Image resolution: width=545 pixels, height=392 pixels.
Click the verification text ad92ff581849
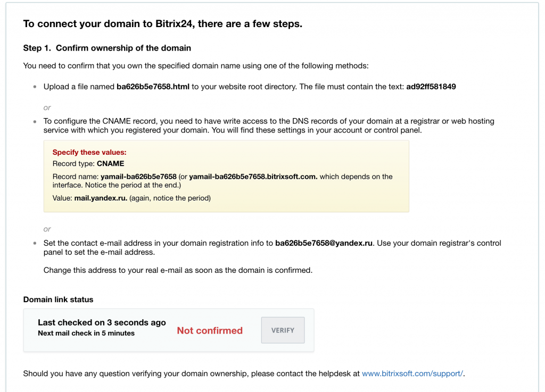[431, 87]
